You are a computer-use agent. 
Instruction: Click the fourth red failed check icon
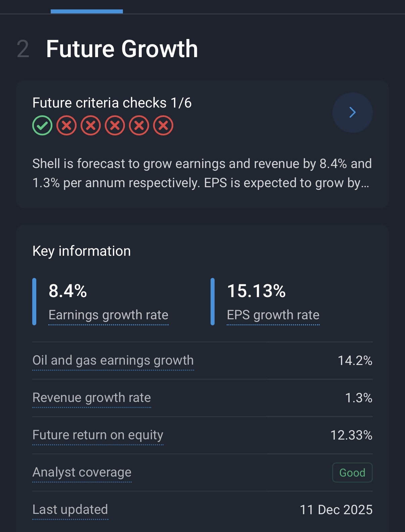click(139, 126)
